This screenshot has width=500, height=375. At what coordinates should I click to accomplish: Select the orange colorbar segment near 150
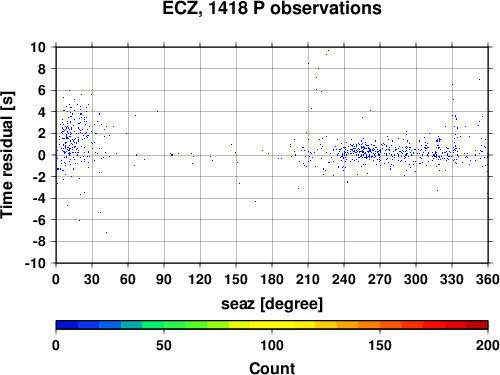(x=369, y=325)
